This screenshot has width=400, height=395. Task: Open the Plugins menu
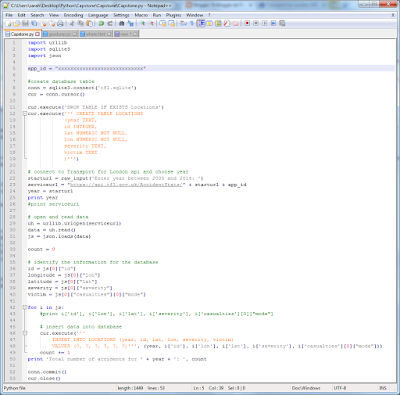[173, 15]
